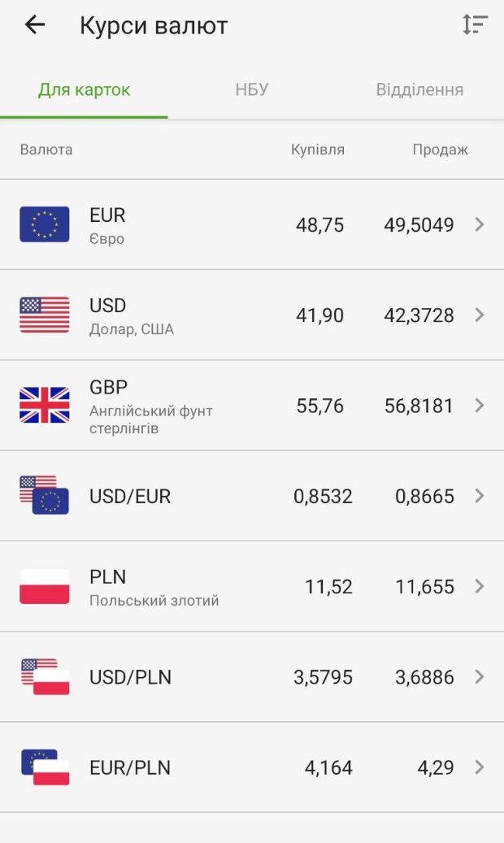
Task: Tap the EUR/PLN paired flags icon
Action: 45,767
